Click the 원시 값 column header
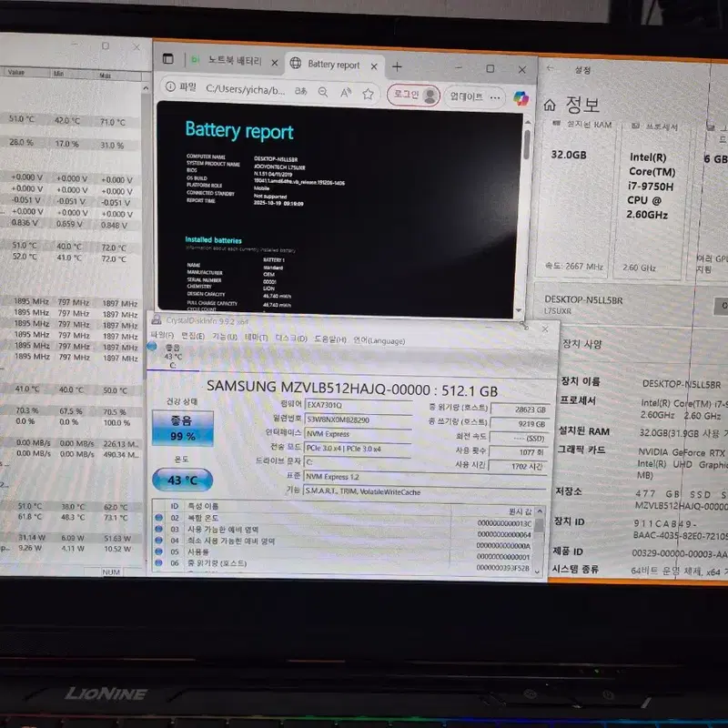728x728 pixels. click(x=520, y=511)
